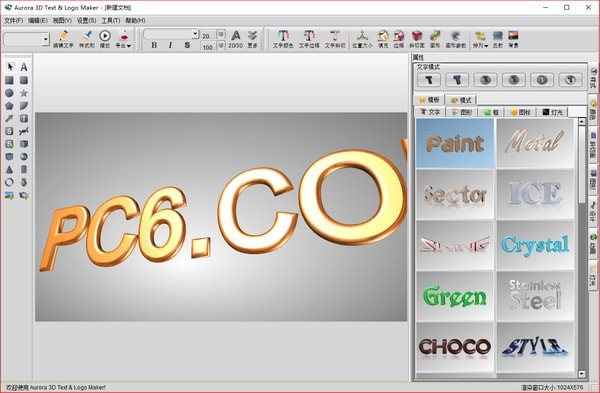Select the sphere shape tool
The height and width of the screenshot is (393, 600).
[x=24, y=157]
